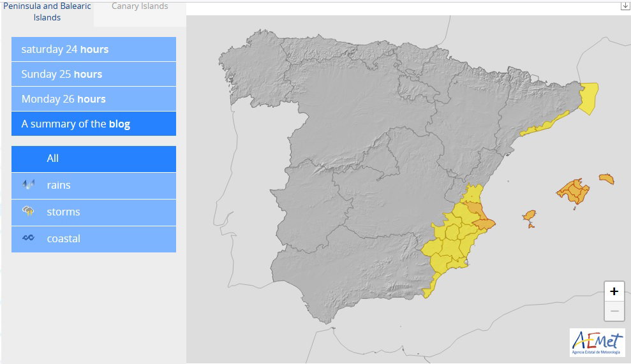Select the Peninsula and Balearic Islands tab
Screen dimensions: 631x364
pos(47,12)
